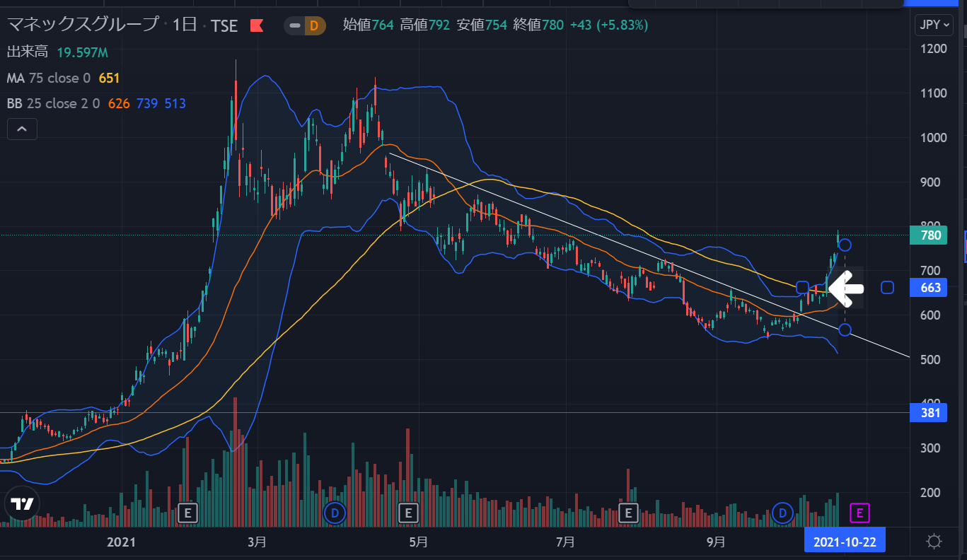Image resolution: width=967 pixels, height=560 pixels.
Task: Collapse the indicator legend with the chevron
Action: (x=22, y=129)
